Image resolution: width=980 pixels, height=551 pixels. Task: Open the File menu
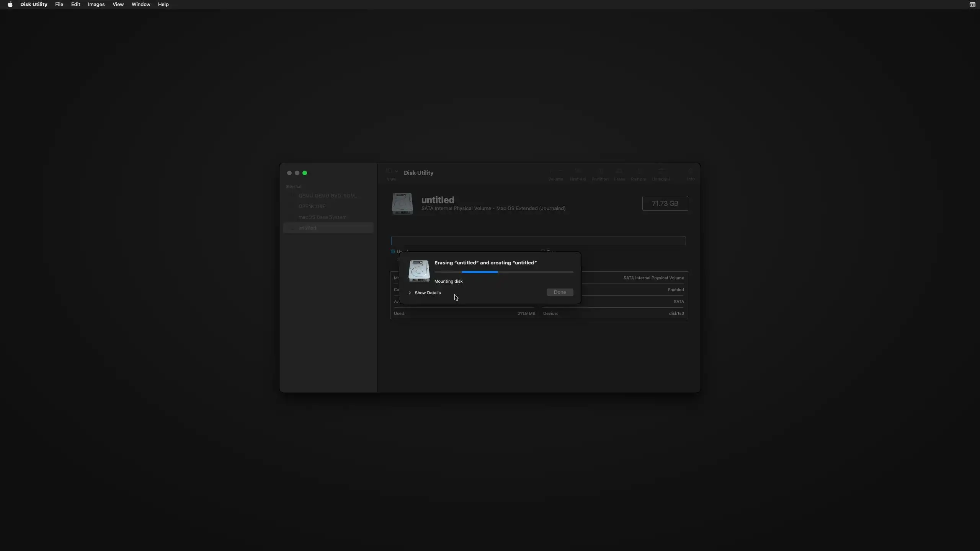59,5
